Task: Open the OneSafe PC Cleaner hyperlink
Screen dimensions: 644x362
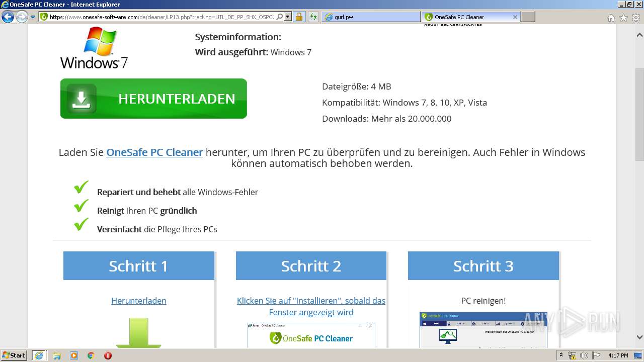Action: 154,152
